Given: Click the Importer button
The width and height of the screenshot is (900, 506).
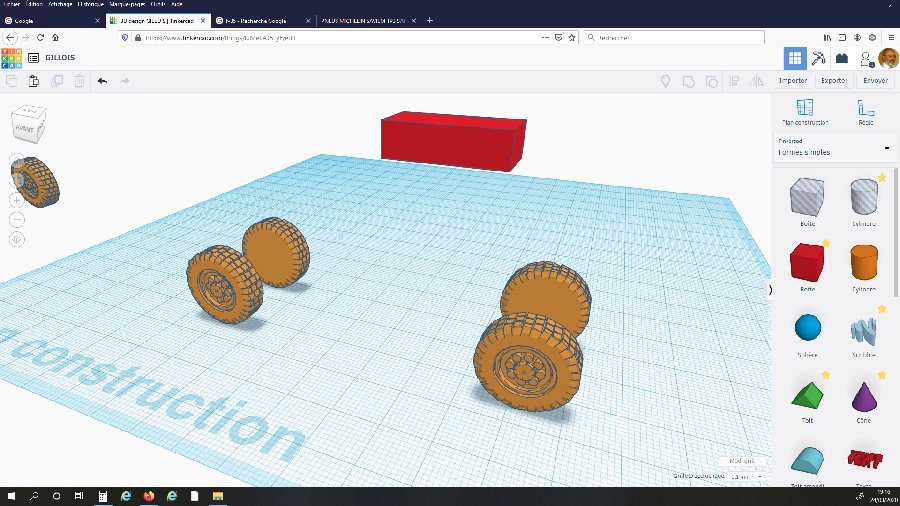Looking at the screenshot, I should 793,81.
